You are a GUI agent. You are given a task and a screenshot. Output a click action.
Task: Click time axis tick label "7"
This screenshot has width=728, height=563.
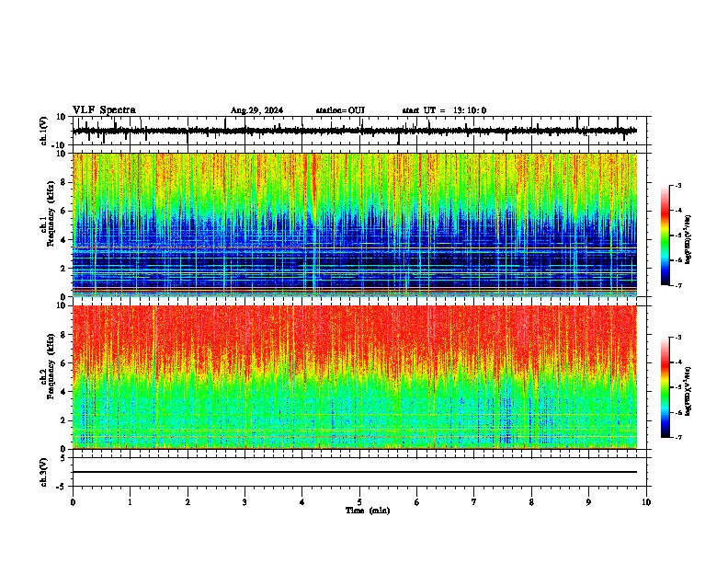pos(474,502)
